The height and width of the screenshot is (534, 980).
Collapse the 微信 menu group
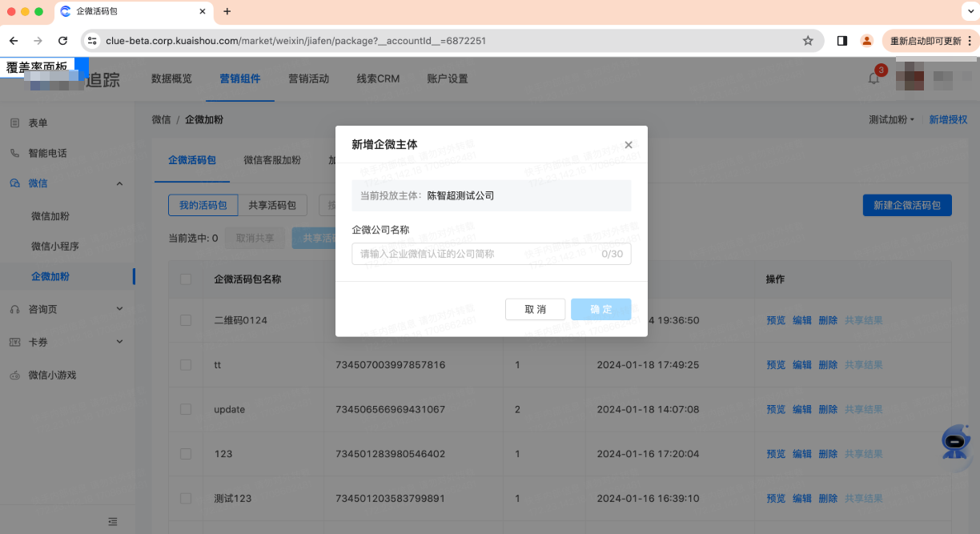[119, 183]
